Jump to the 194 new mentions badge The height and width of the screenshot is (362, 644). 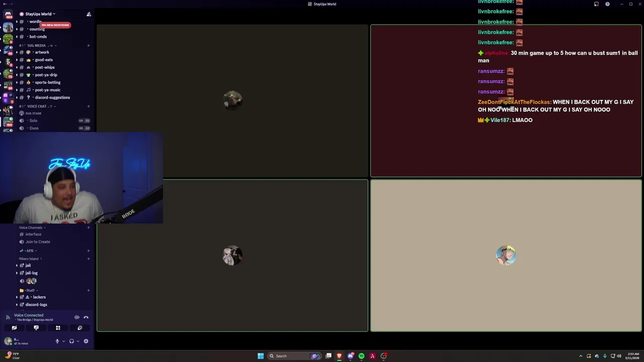point(55,25)
